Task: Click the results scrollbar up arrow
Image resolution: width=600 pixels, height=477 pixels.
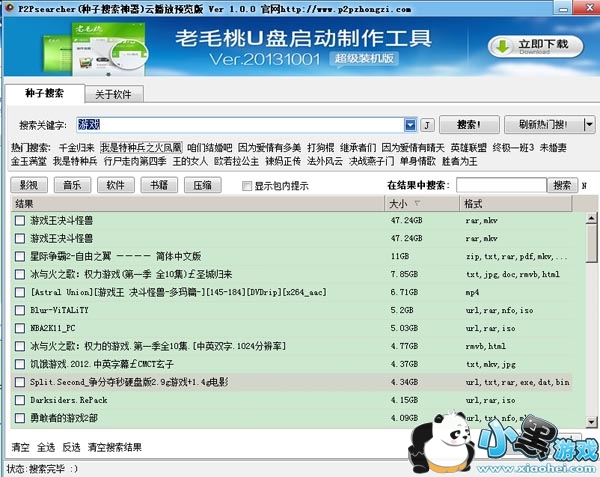Action: click(592, 218)
